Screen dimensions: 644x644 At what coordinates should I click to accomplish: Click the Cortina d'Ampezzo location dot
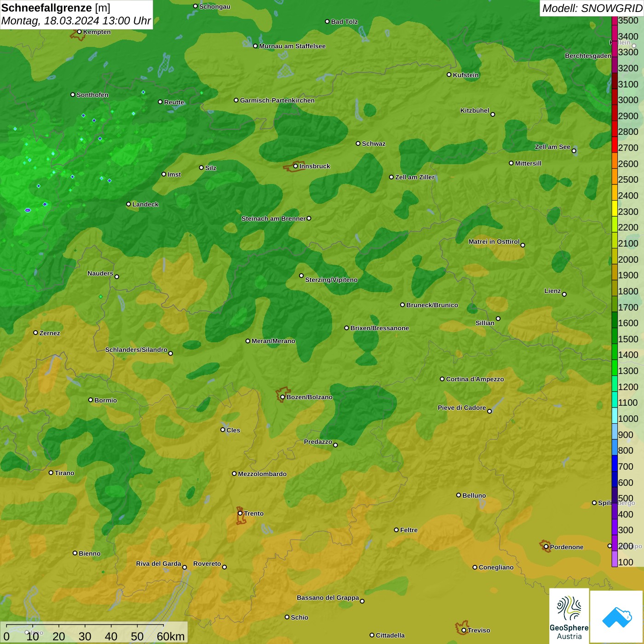442,379
